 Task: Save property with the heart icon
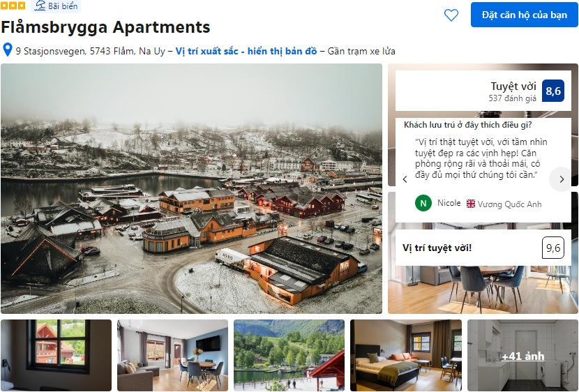pyautogui.click(x=451, y=15)
